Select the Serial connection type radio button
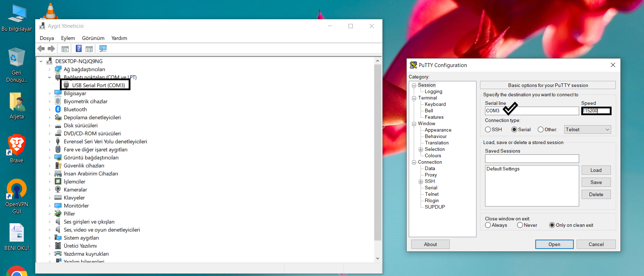The height and width of the screenshot is (276, 644). coord(514,129)
